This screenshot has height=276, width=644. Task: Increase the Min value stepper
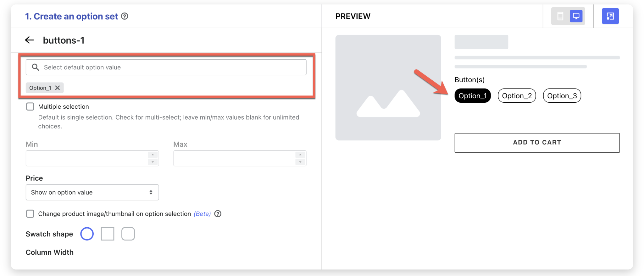coord(153,155)
